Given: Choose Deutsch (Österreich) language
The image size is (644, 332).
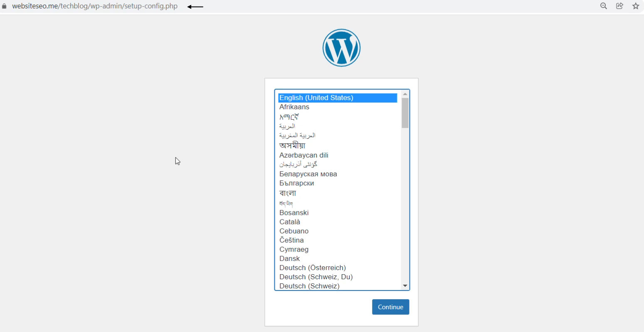Looking at the screenshot, I should coord(338,268).
